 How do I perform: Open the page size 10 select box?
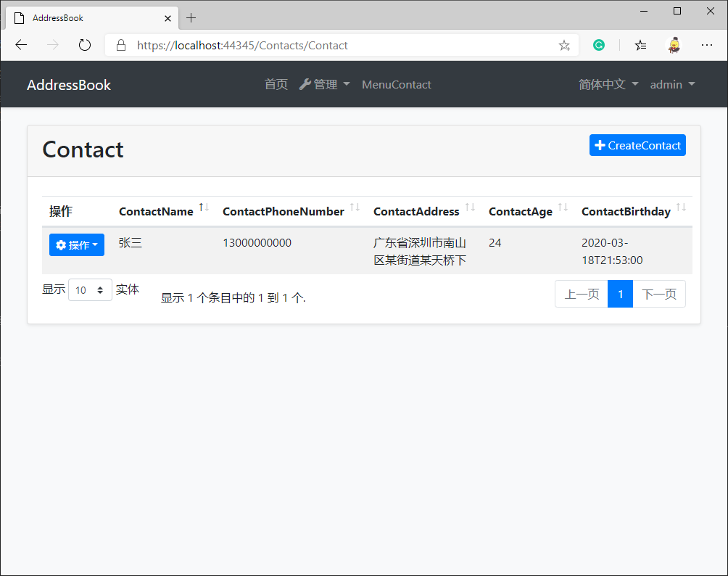(90, 290)
